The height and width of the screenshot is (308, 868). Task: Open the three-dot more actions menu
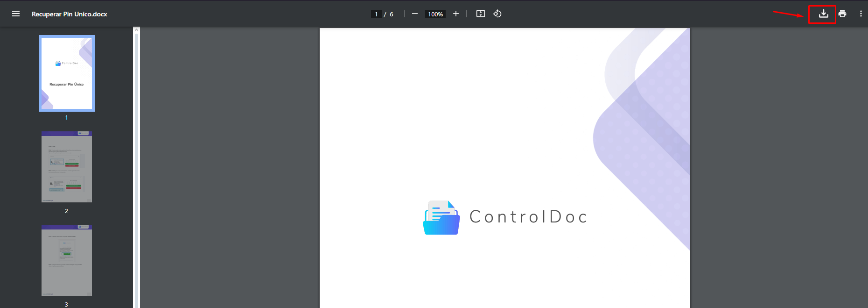coord(861,14)
